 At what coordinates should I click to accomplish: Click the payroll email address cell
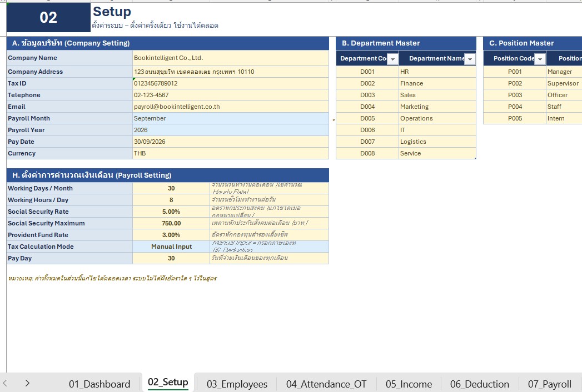231,107
